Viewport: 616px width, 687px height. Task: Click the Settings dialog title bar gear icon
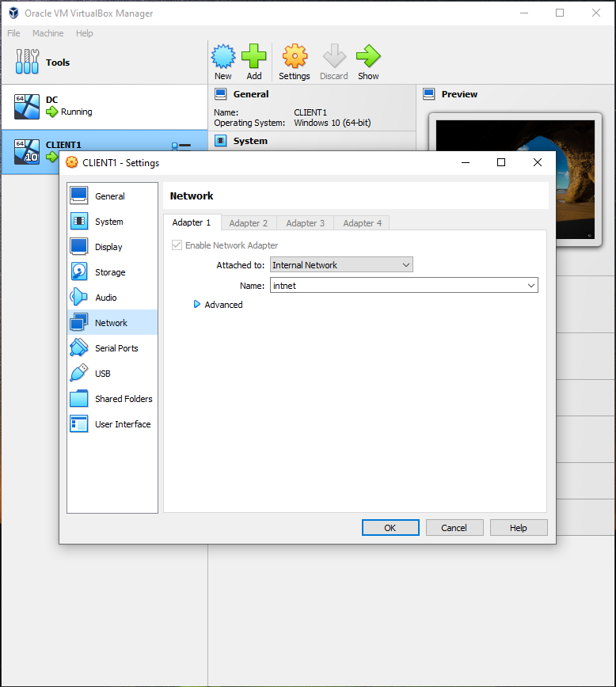tap(71, 162)
